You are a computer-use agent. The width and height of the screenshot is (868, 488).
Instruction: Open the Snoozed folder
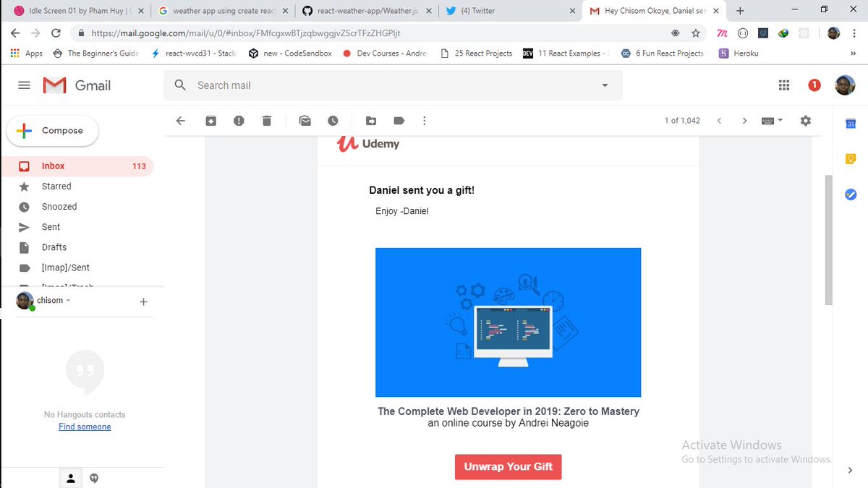tap(77, 207)
